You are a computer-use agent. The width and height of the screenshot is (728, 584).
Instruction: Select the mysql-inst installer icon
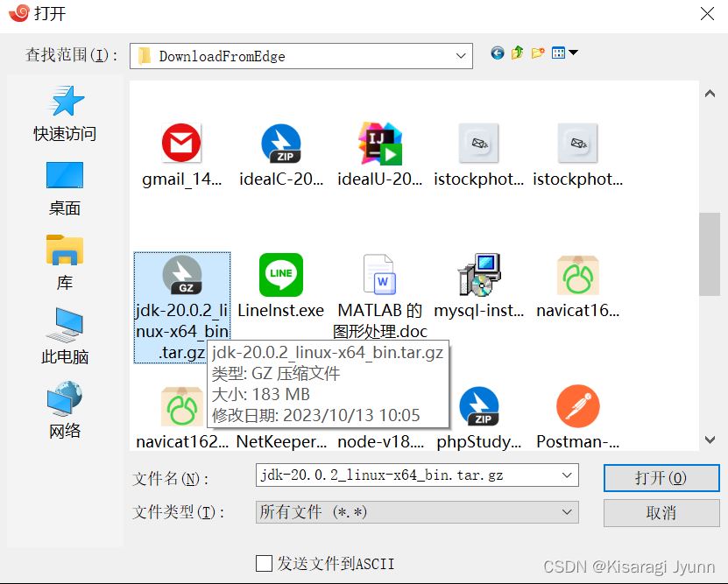click(479, 275)
